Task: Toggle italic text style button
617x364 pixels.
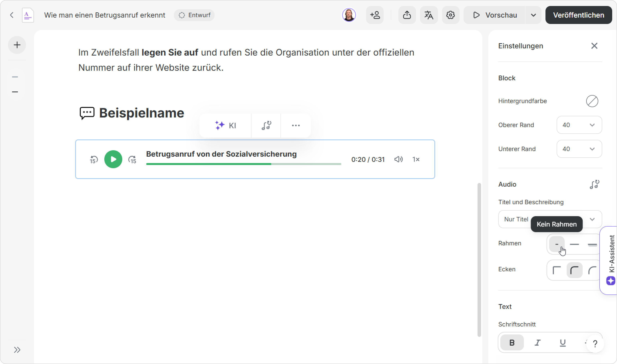Action: point(537,342)
